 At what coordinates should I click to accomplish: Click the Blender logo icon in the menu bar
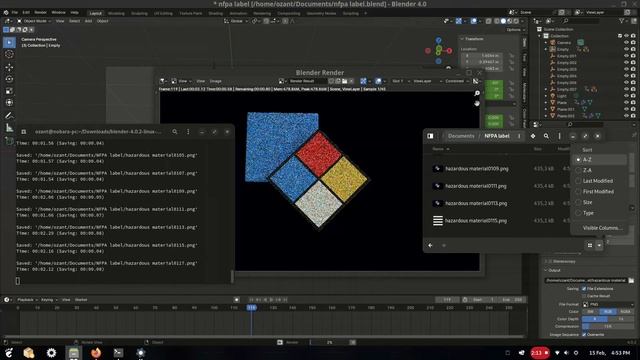[6, 13]
